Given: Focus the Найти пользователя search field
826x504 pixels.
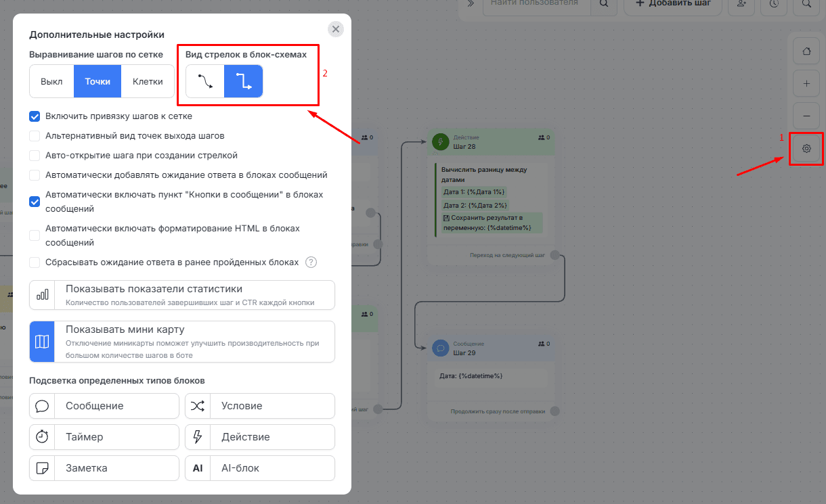Looking at the screenshot, I should pyautogui.click(x=536, y=3).
